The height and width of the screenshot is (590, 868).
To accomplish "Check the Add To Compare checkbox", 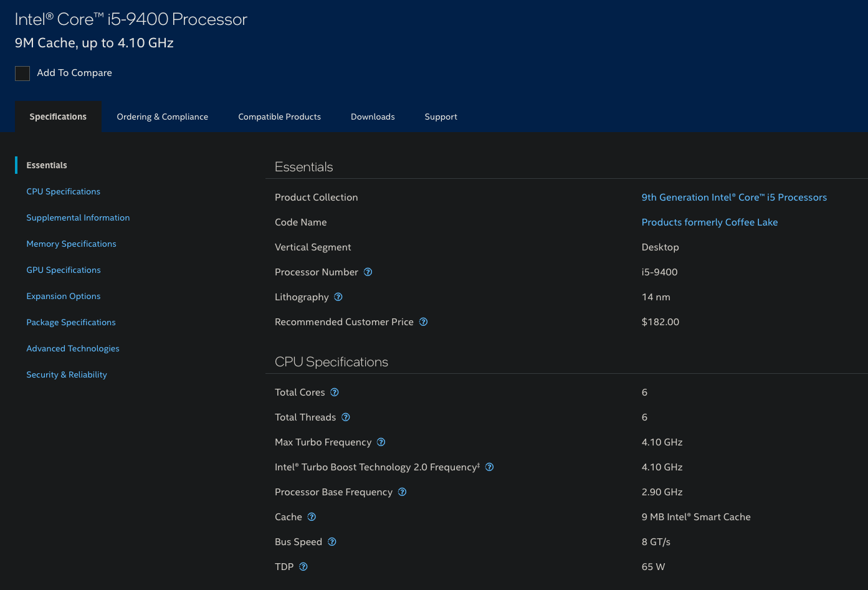I will coord(22,73).
